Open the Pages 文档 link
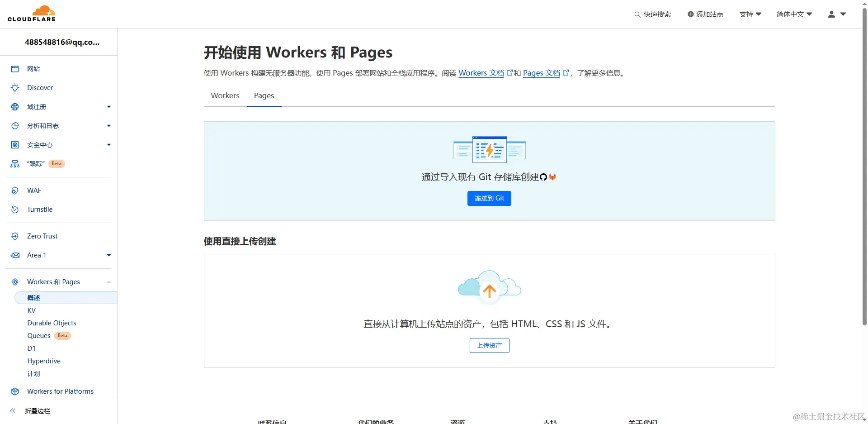The height and width of the screenshot is (424, 868). (542, 73)
